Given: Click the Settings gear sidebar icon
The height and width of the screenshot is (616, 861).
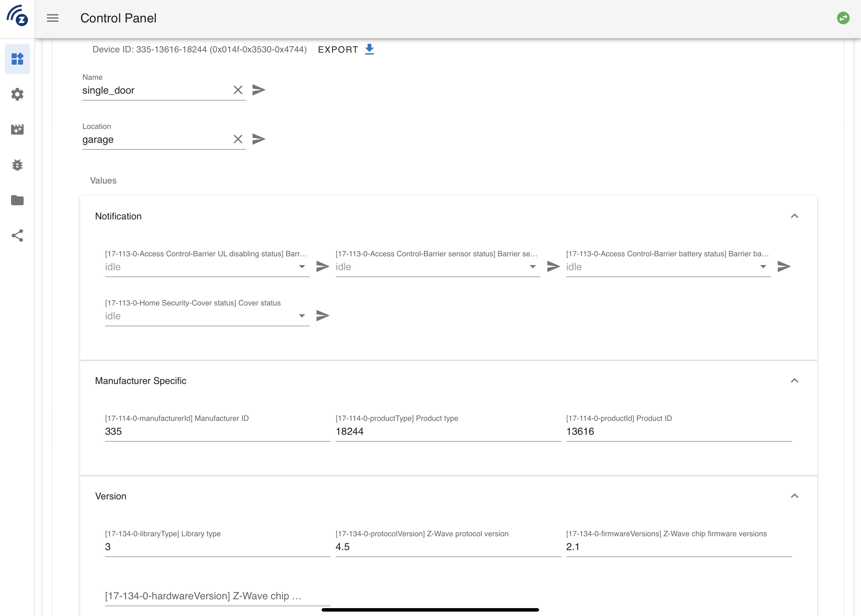Looking at the screenshot, I should tap(17, 94).
